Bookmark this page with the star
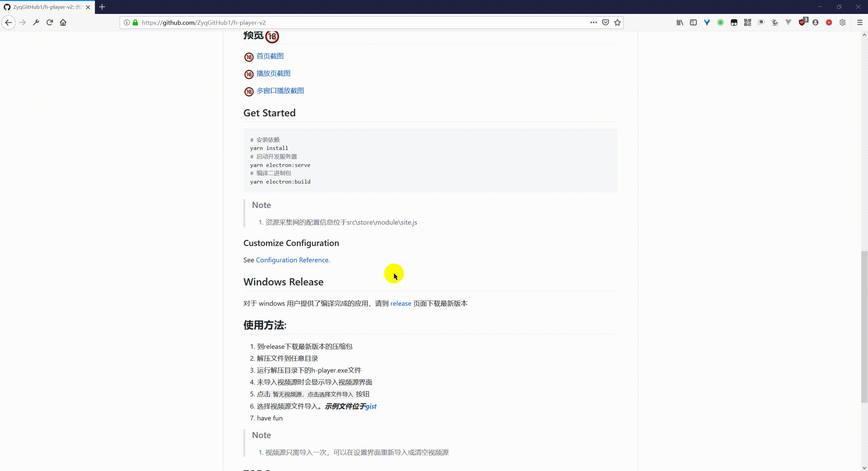 pos(617,22)
